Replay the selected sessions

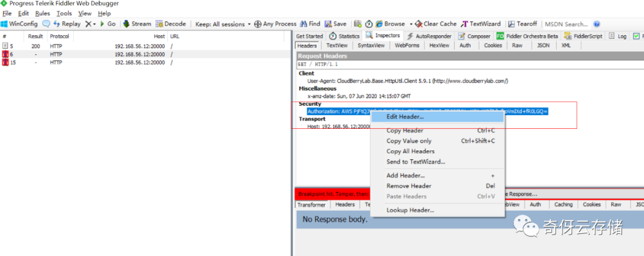(67, 24)
